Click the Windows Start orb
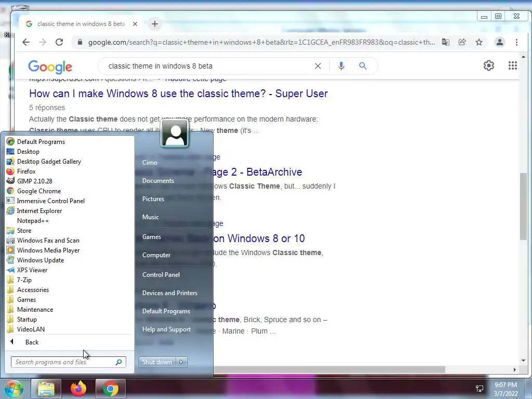This screenshot has width=532, height=399. coord(14,389)
